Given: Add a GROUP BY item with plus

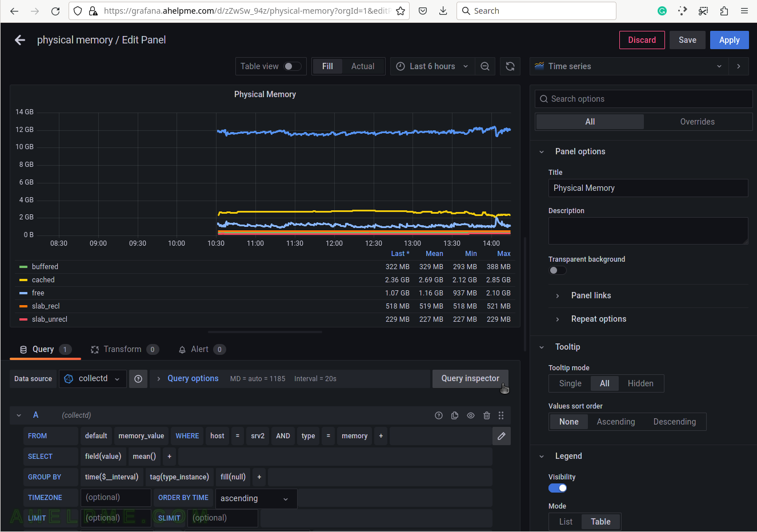Looking at the screenshot, I should tap(259, 477).
